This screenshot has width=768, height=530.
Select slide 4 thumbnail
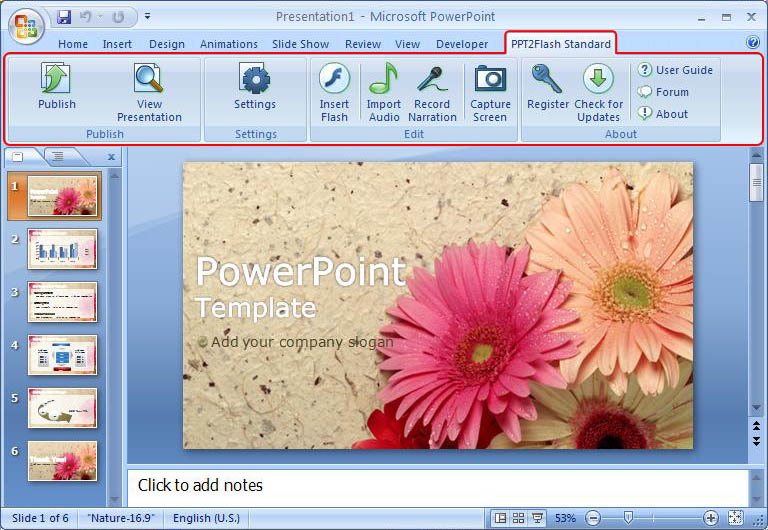click(62, 355)
